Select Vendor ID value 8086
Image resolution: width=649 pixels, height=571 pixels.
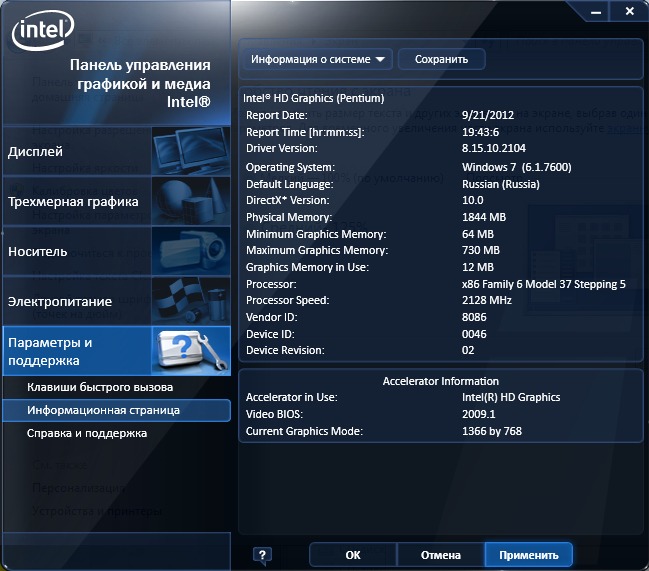[x=474, y=317]
